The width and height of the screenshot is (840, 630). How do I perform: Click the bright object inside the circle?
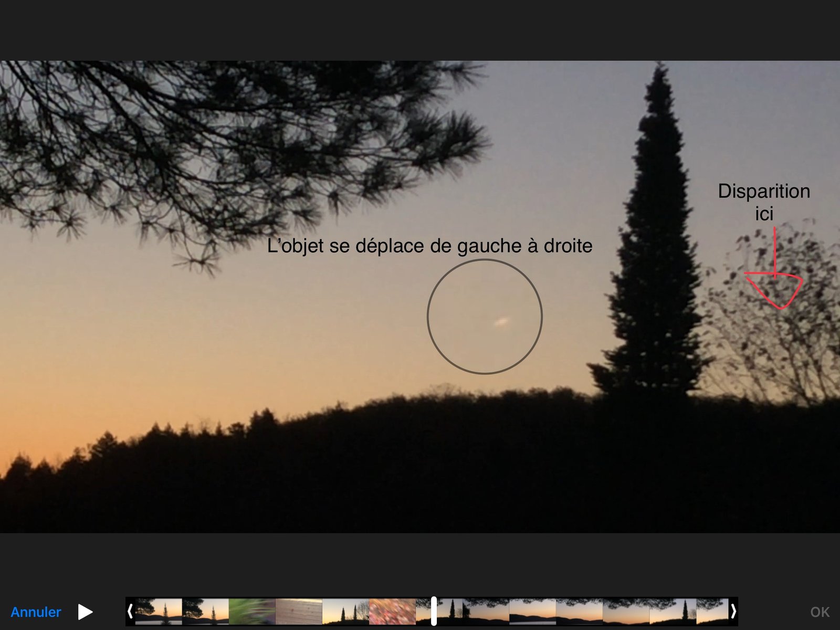coord(501,321)
